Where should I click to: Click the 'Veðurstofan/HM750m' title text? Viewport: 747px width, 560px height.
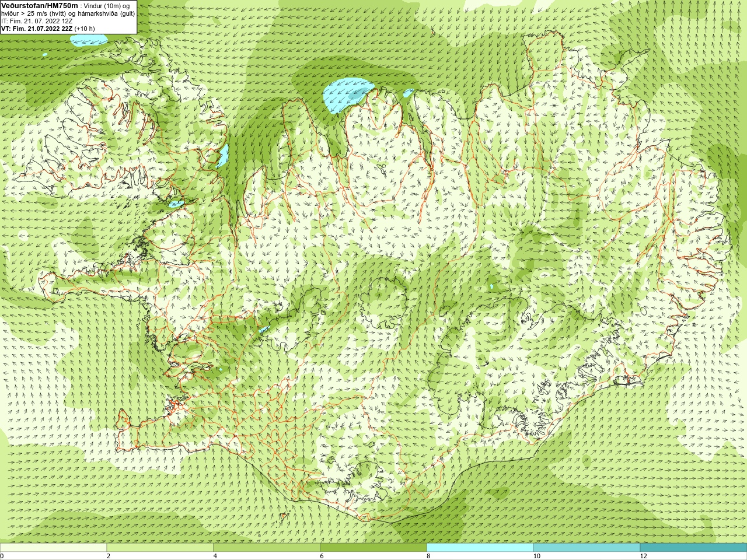(40, 5)
